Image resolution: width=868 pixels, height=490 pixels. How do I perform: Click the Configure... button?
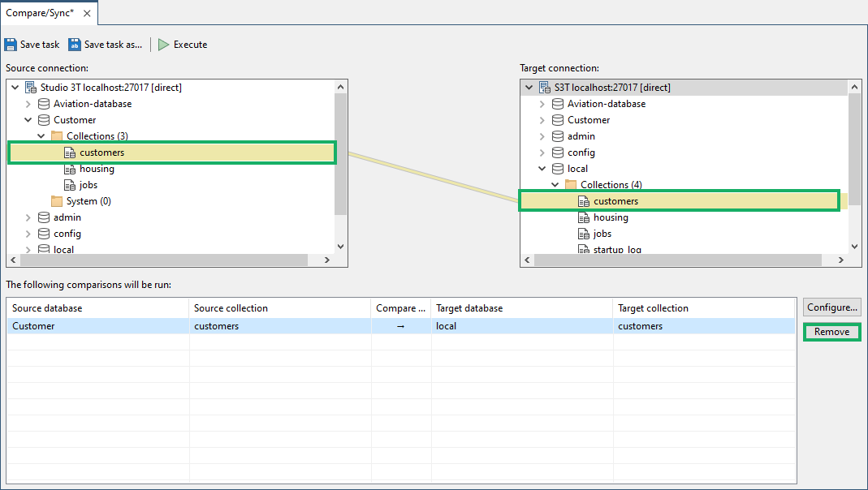831,307
